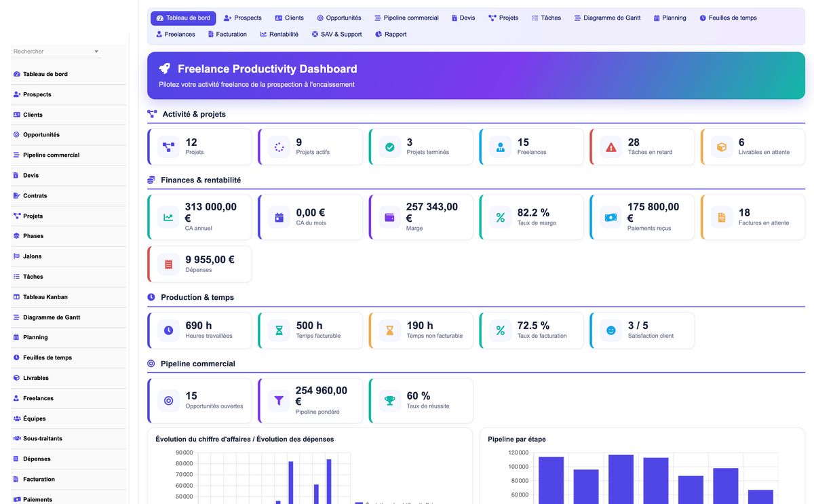Open Dépenses in the sidebar

(69, 459)
